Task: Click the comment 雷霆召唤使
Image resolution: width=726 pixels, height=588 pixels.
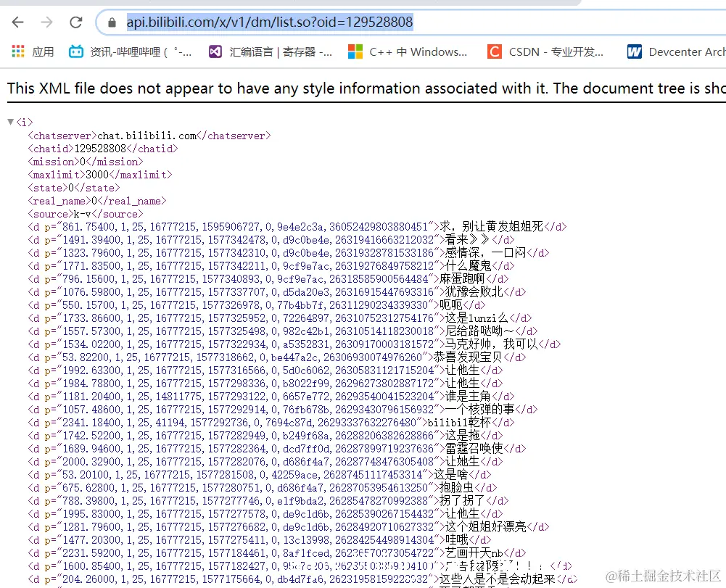Action: [474, 448]
